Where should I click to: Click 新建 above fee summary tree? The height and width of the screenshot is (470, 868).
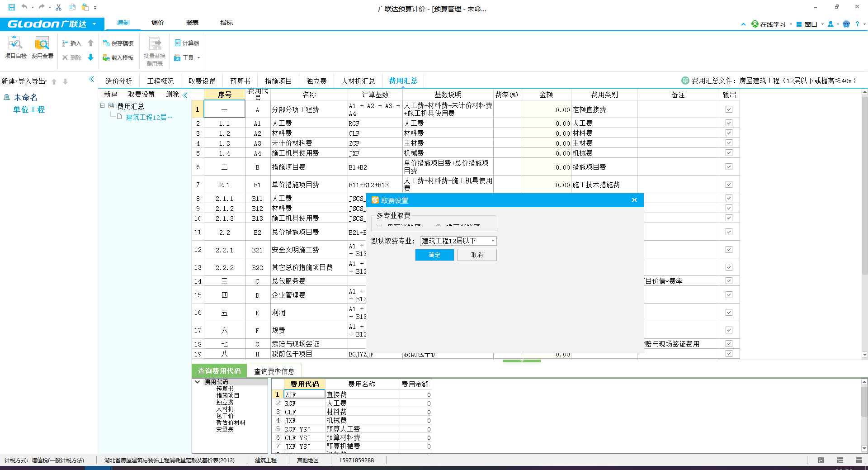click(x=111, y=94)
